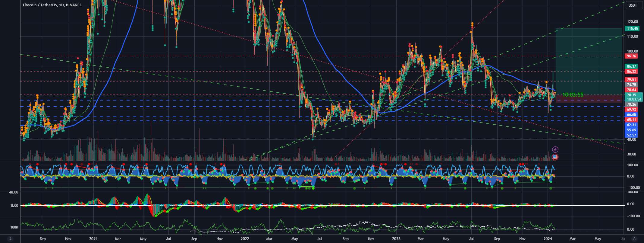Click the gray 74.75 price label
This screenshot has width=644, height=243.
pyautogui.click(x=631, y=85)
